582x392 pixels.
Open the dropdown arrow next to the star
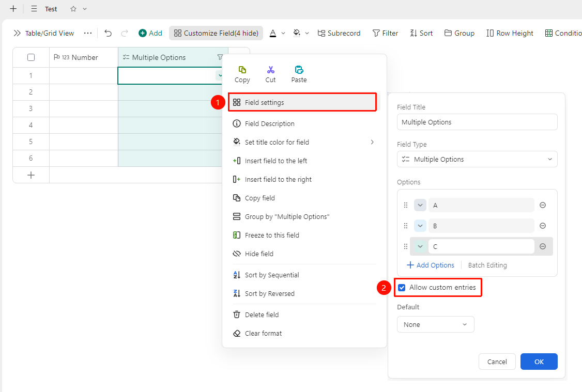pyautogui.click(x=85, y=9)
